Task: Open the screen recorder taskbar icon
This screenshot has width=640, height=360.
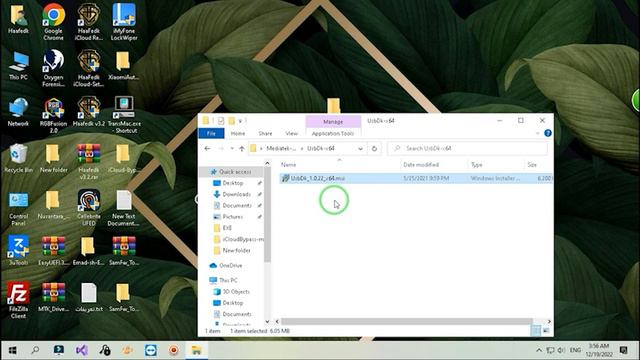Action: [x=174, y=350]
